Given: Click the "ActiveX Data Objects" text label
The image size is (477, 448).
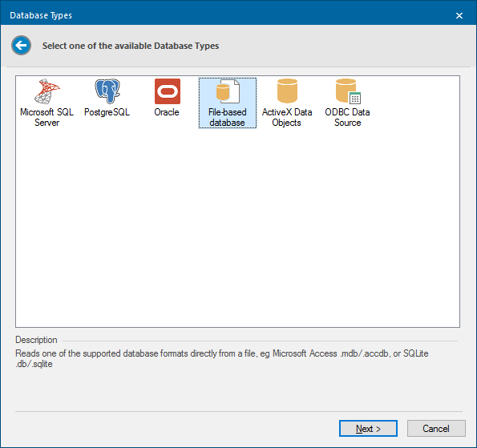Looking at the screenshot, I should tap(287, 117).
